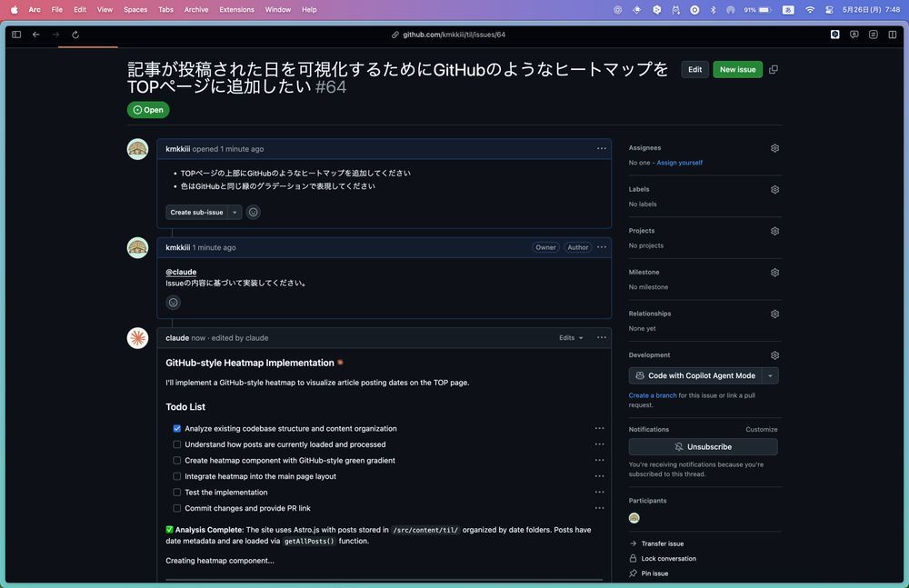Open the Development gear settings
The image size is (909, 588).
click(774, 355)
